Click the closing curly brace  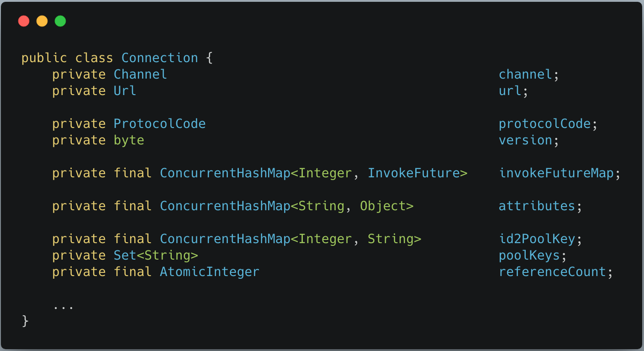[25, 321]
